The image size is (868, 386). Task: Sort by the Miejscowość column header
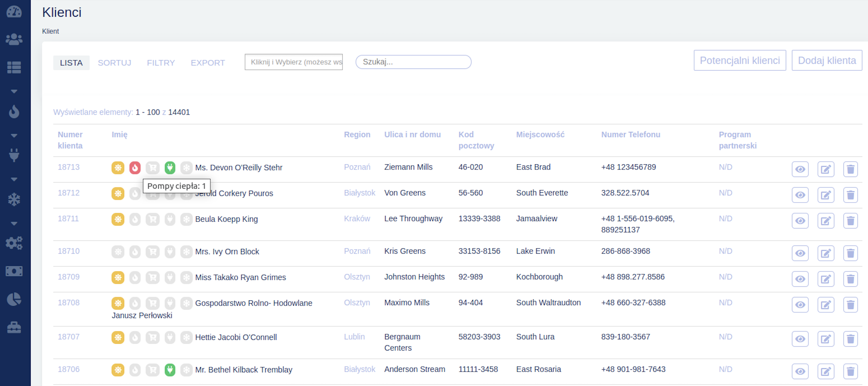540,134
